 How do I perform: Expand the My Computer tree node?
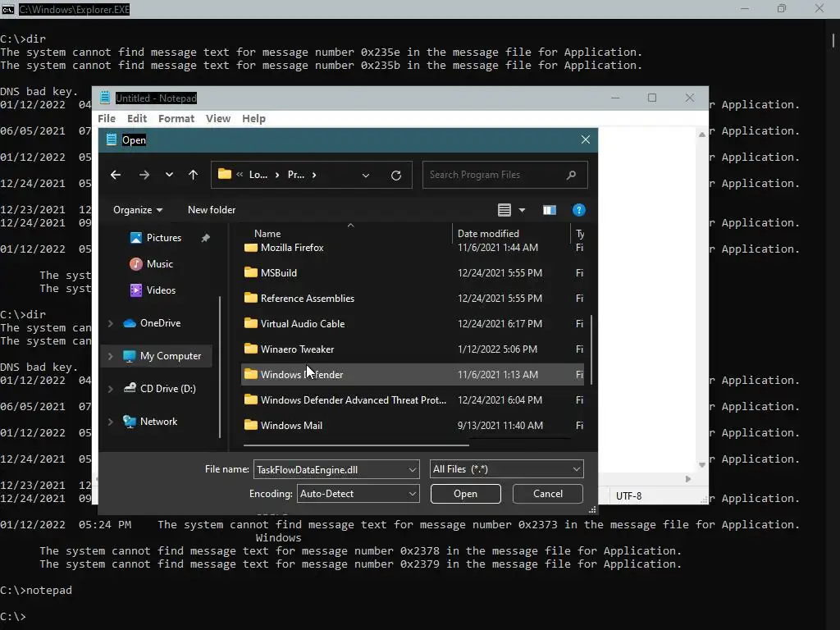(111, 356)
